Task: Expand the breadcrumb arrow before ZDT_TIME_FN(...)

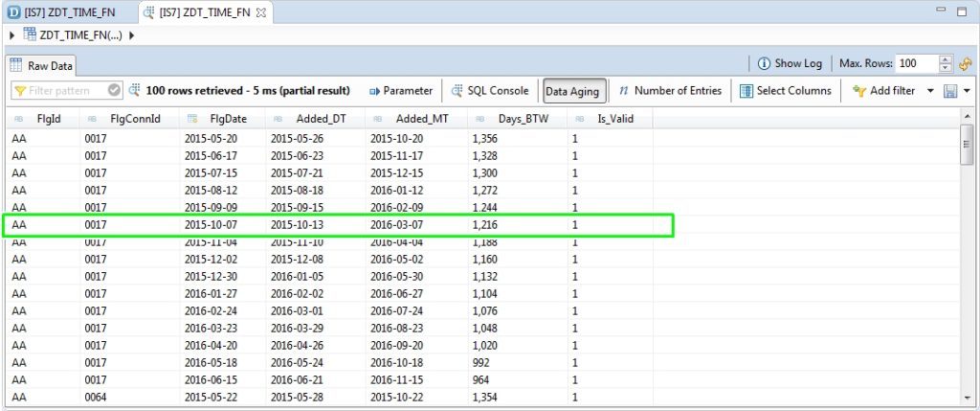Action: (12, 35)
